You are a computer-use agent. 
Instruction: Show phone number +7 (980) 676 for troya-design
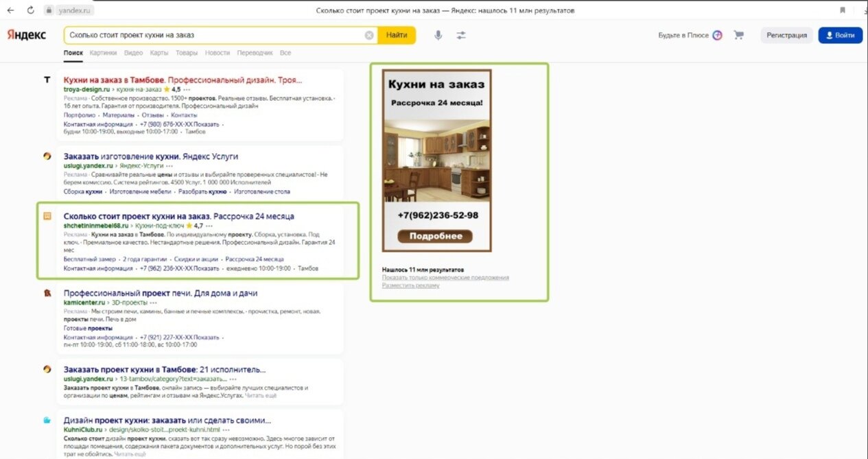point(180,124)
